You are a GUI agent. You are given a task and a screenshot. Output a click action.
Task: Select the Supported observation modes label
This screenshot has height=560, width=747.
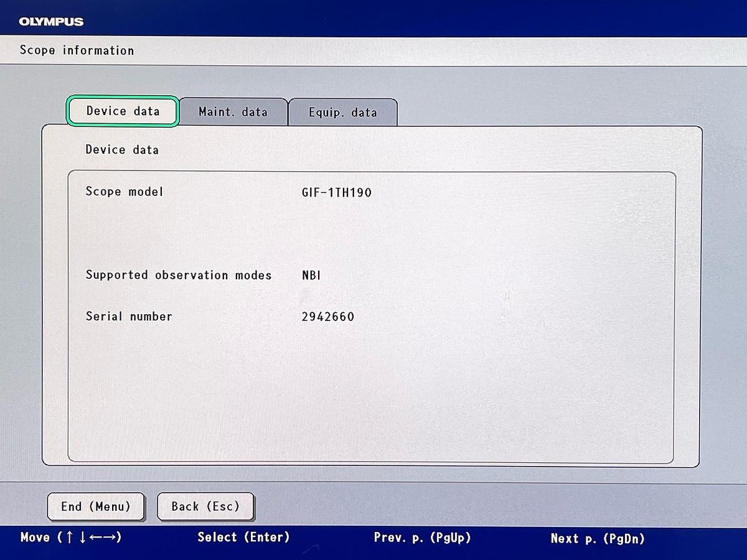point(179,275)
